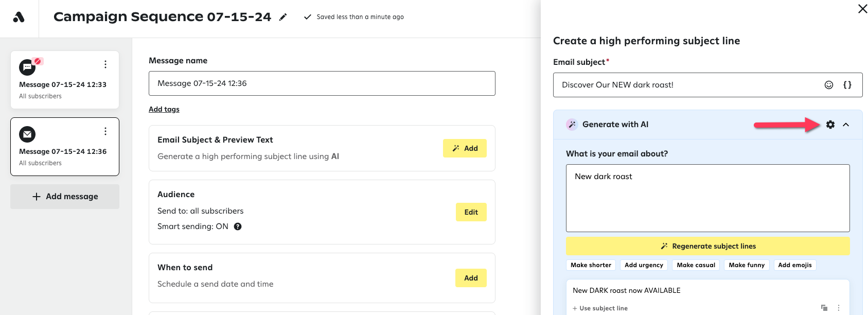Select the Message 07-15-24 12:36 card

click(x=65, y=147)
